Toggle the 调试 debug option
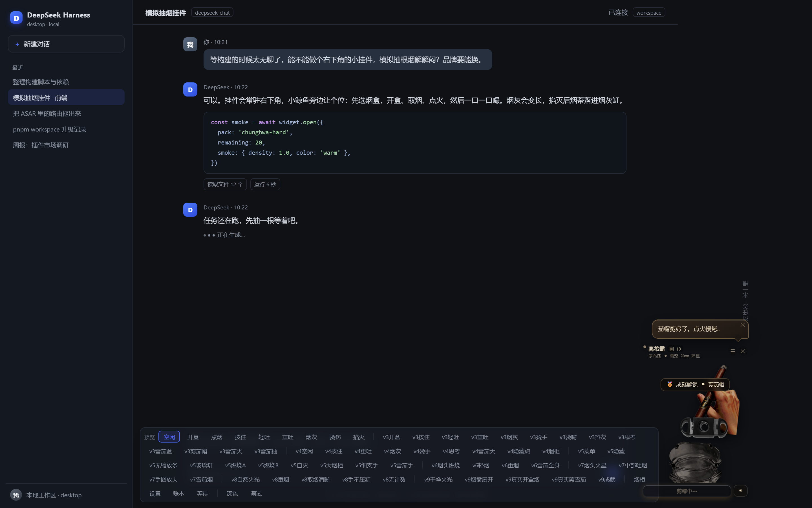Image resolution: width=812 pixels, height=508 pixels. (x=256, y=493)
